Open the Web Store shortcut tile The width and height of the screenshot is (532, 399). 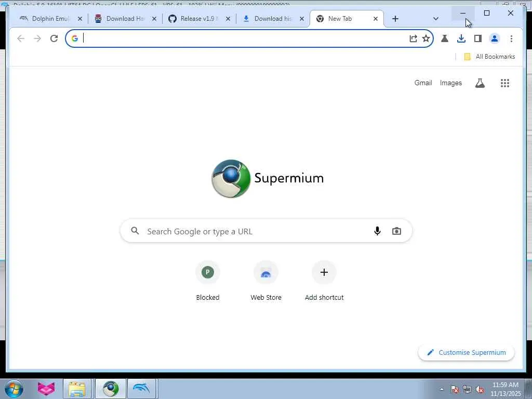pyautogui.click(x=266, y=281)
